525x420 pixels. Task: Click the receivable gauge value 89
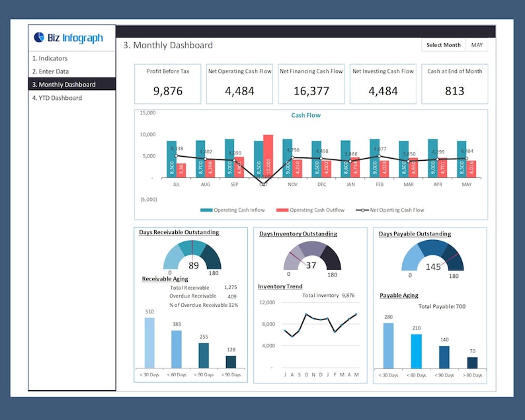click(194, 265)
